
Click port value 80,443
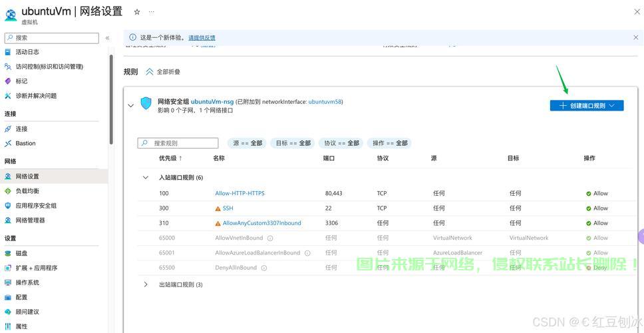click(333, 193)
